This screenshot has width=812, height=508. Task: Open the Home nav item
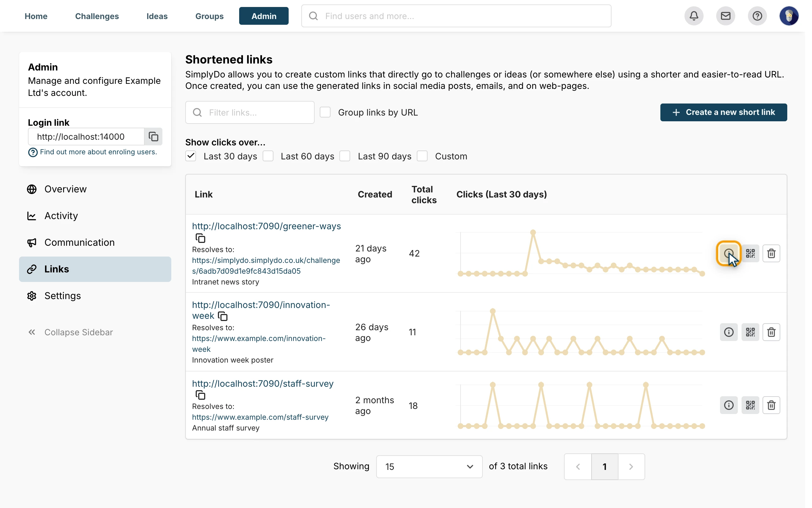36,16
